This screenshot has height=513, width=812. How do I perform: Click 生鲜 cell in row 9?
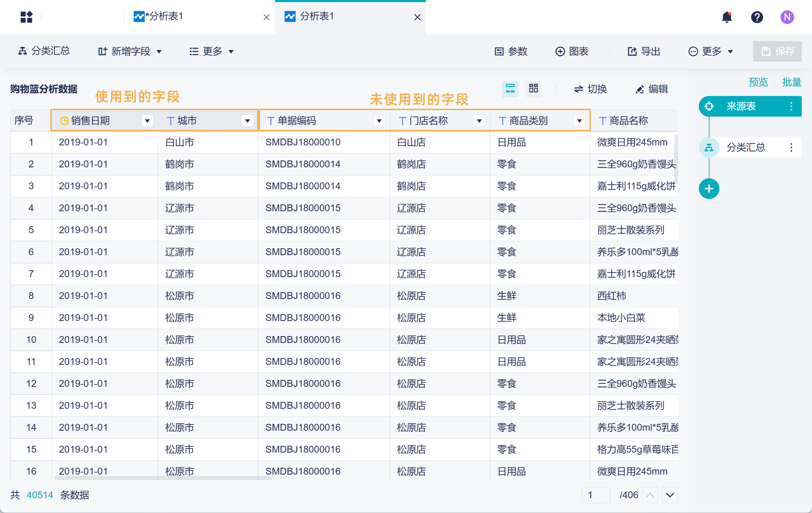click(x=540, y=318)
